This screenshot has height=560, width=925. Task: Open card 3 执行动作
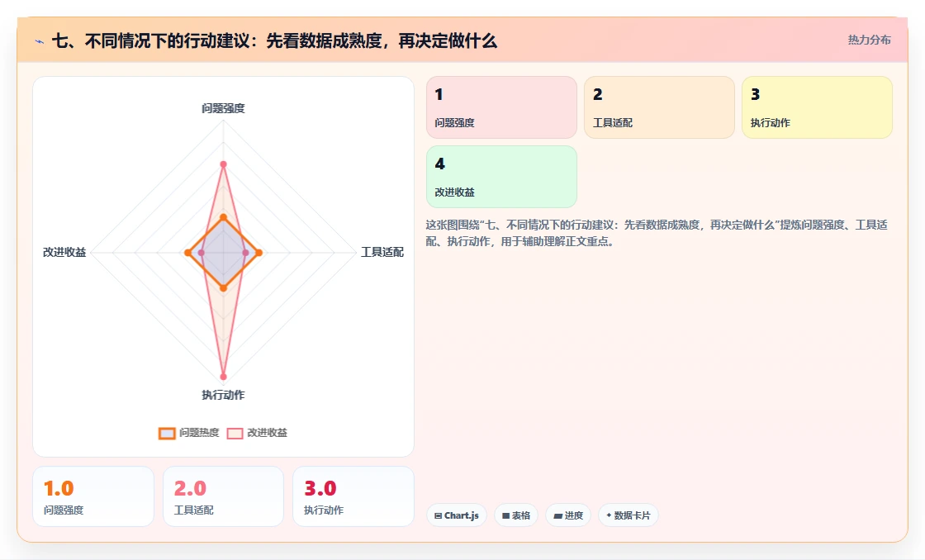817,107
